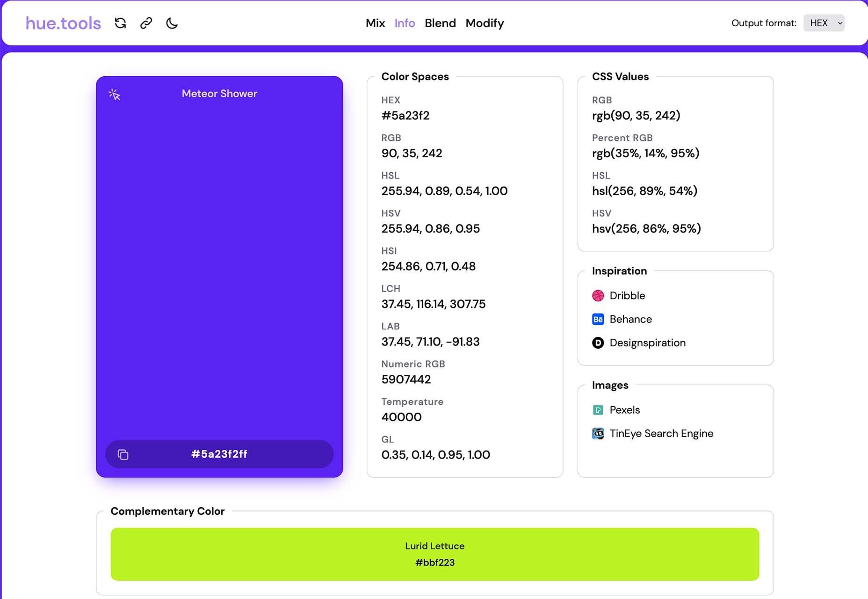Viewport: 868px width, 599px height.
Task: Click the copy icon beside #5a23f2ff
Action: click(123, 454)
